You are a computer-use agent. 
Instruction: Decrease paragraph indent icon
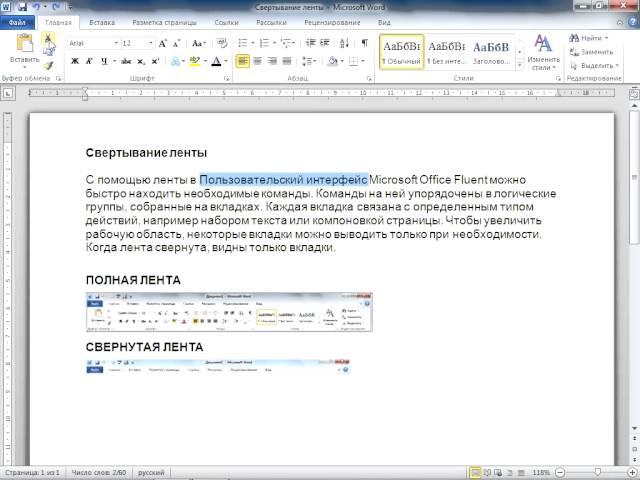311,43
